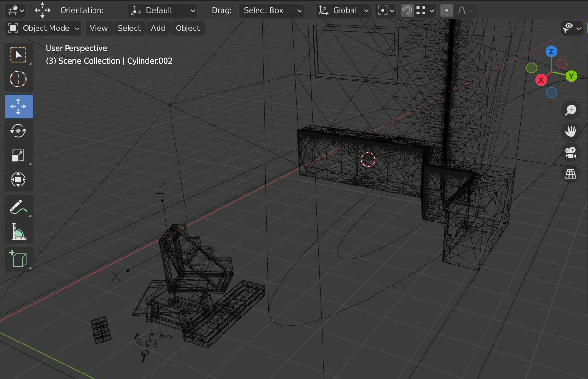Open the pivot point dropdown
This screenshot has width=588, height=379.
(386, 10)
